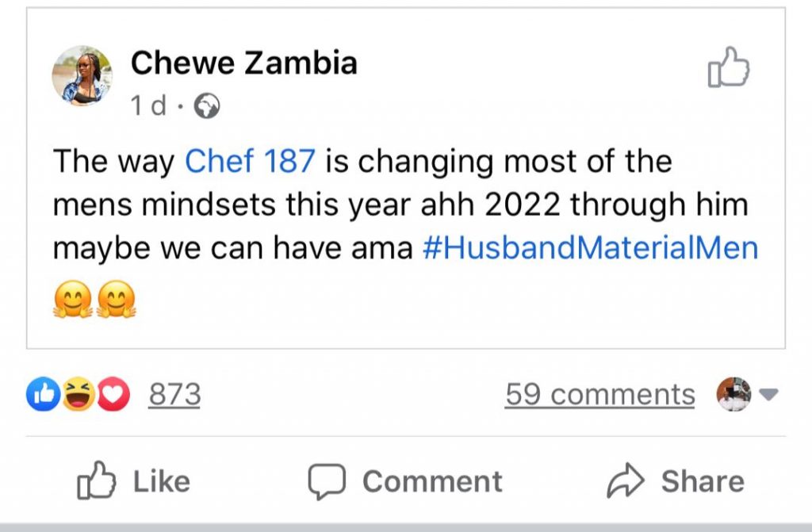Click the 1 d timestamp
812x532 pixels.
tap(148, 106)
